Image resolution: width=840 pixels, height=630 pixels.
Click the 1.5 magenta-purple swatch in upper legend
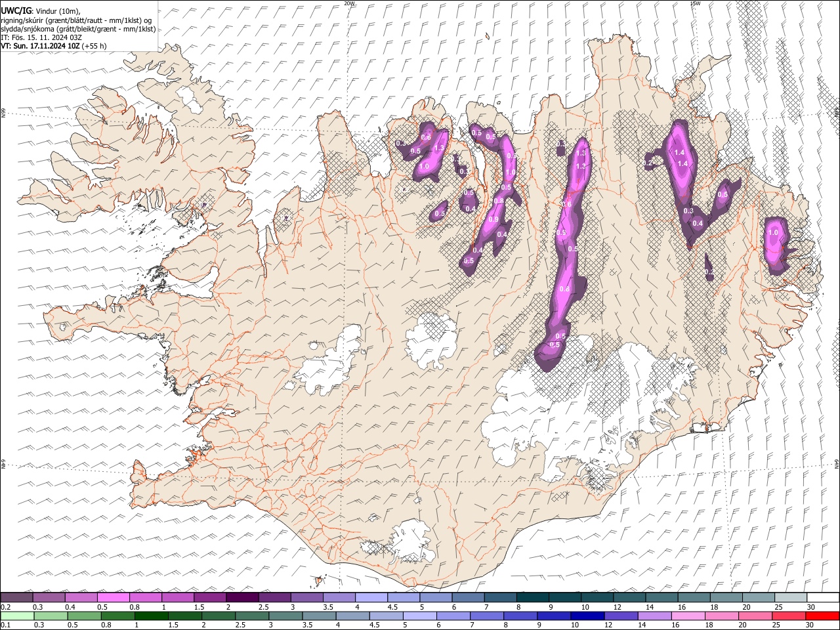[210, 598]
